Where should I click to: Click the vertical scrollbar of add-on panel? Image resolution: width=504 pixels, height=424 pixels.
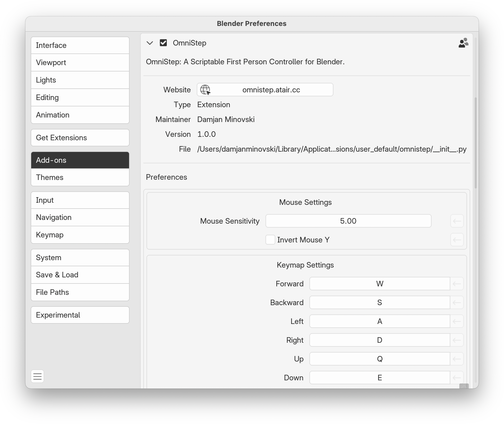point(475,143)
